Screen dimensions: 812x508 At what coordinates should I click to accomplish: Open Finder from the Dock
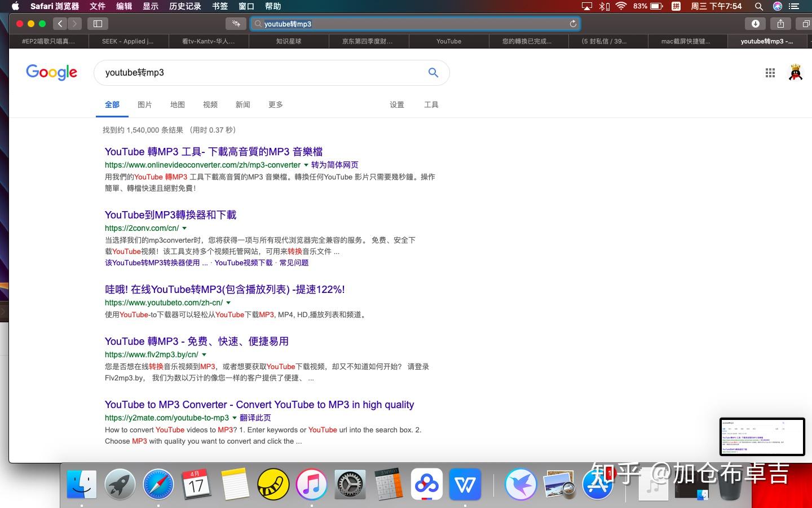[x=82, y=484]
